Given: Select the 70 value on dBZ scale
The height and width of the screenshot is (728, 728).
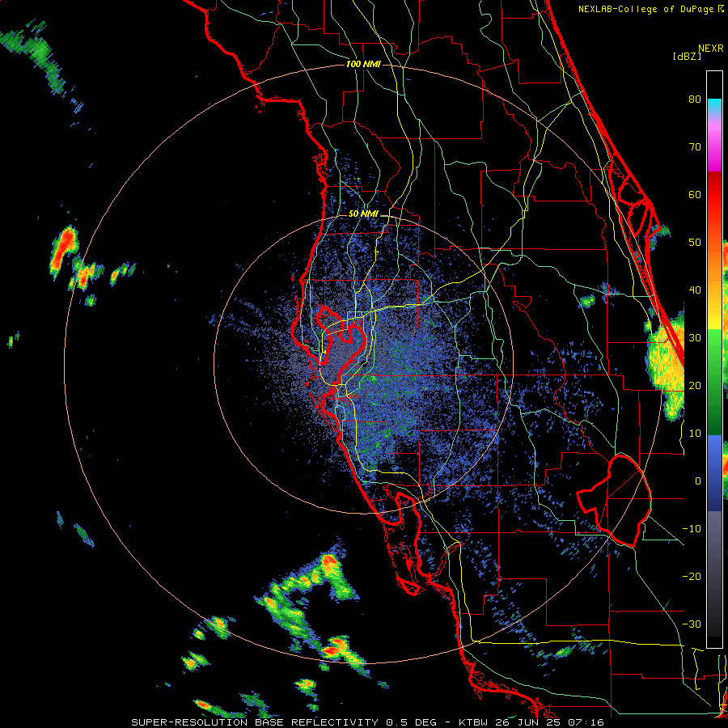Looking at the screenshot, I should (695, 146).
